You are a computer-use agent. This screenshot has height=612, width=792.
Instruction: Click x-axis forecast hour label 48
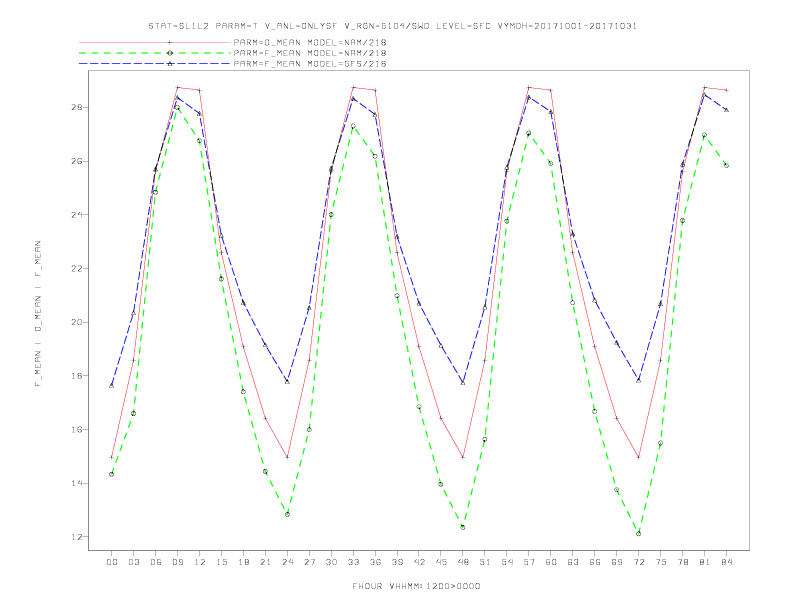(463, 562)
